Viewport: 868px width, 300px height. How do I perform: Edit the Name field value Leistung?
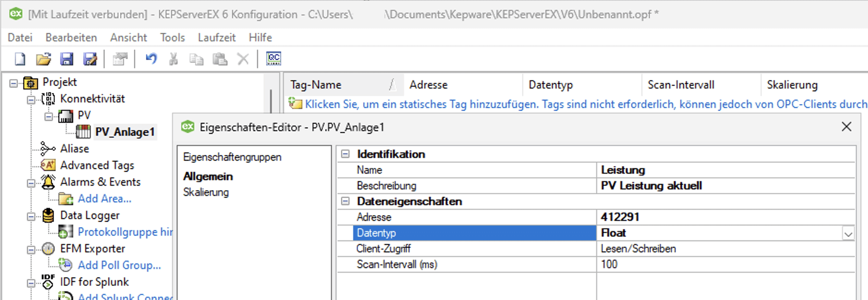[726, 170]
